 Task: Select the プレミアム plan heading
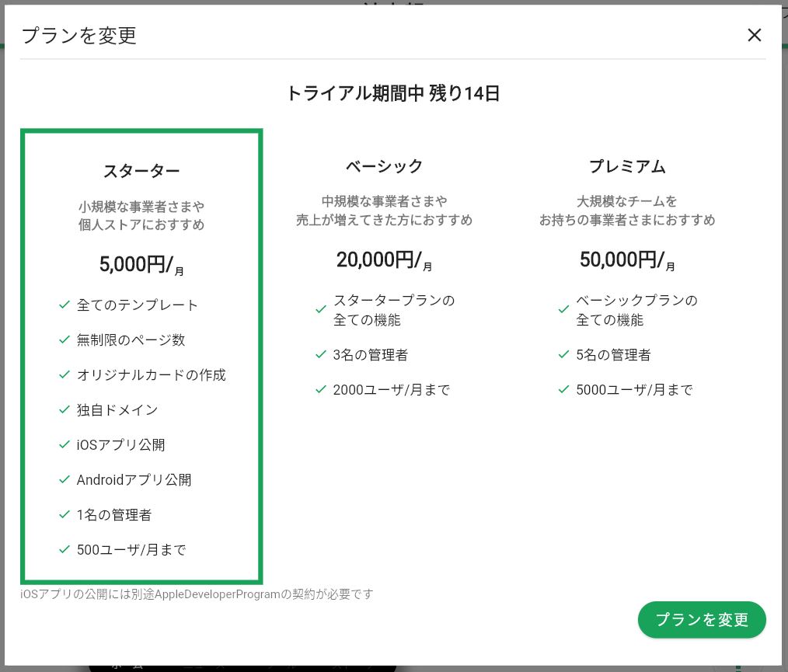coord(626,165)
